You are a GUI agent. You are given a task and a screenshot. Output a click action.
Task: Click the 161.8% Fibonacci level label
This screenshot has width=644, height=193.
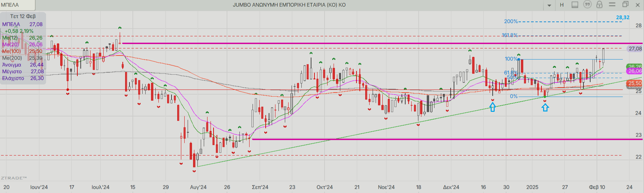click(x=509, y=35)
